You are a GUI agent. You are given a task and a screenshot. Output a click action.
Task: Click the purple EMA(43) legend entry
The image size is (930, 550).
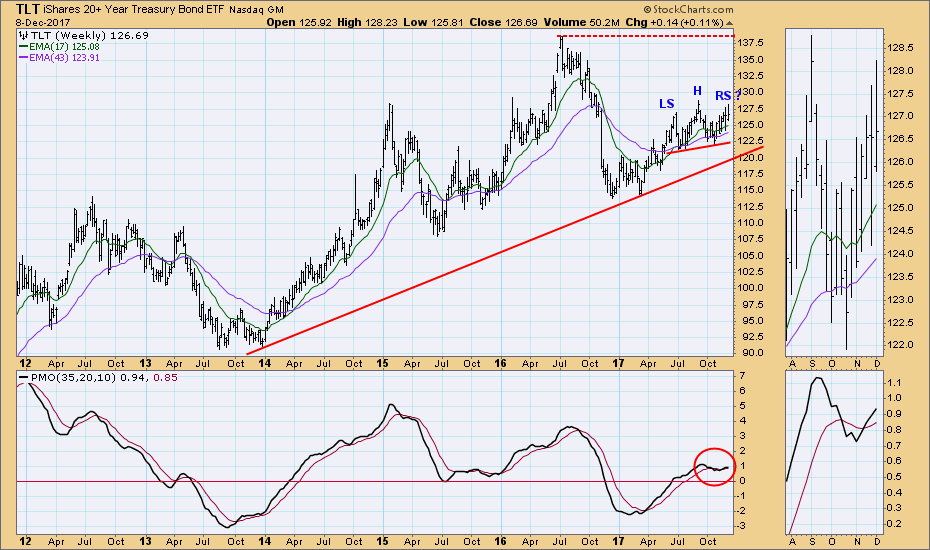tap(59, 58)
